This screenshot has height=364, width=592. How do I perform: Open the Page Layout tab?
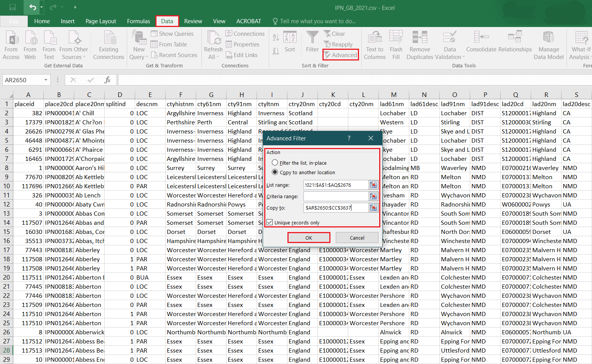(x=101, y=21)
